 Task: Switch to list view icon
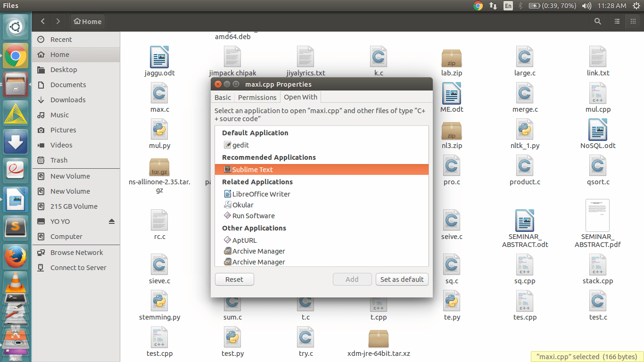617,21
